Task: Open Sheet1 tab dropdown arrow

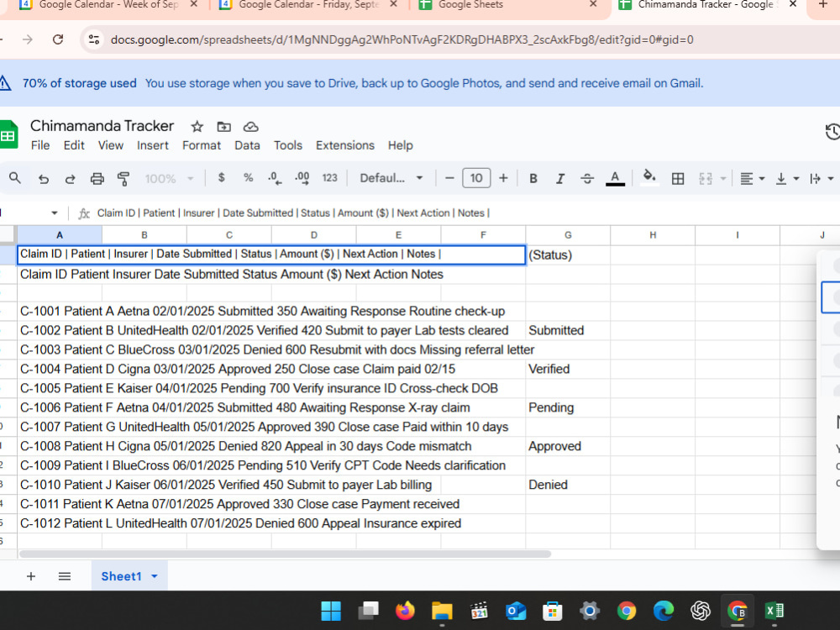Action: coord(155,576)
